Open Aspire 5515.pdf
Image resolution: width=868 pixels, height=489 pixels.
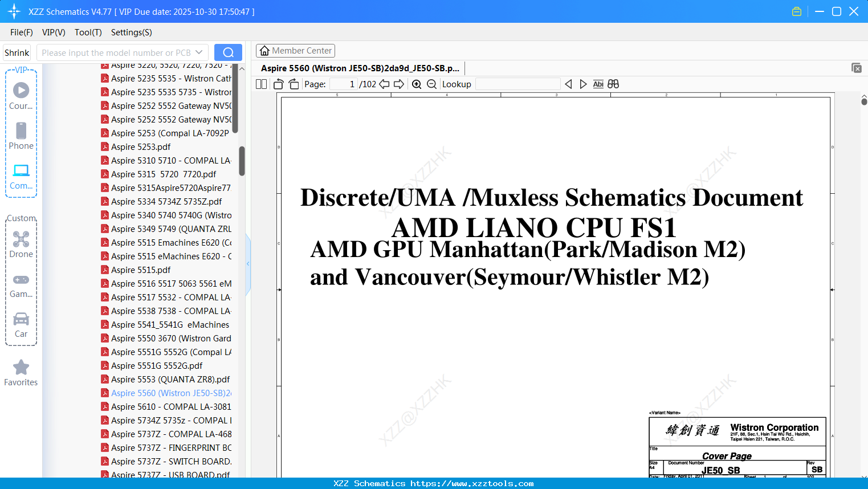(141, 270)
